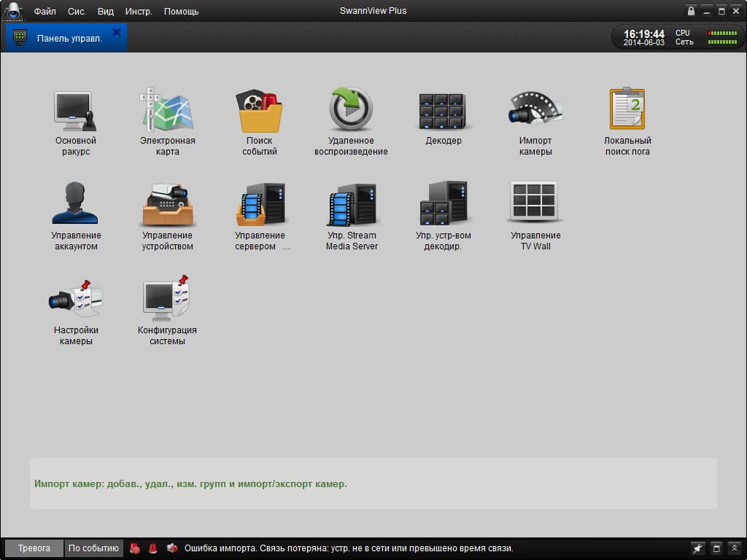
Task: Click the SwannView camera logo icon
Action: coord(13,11)
